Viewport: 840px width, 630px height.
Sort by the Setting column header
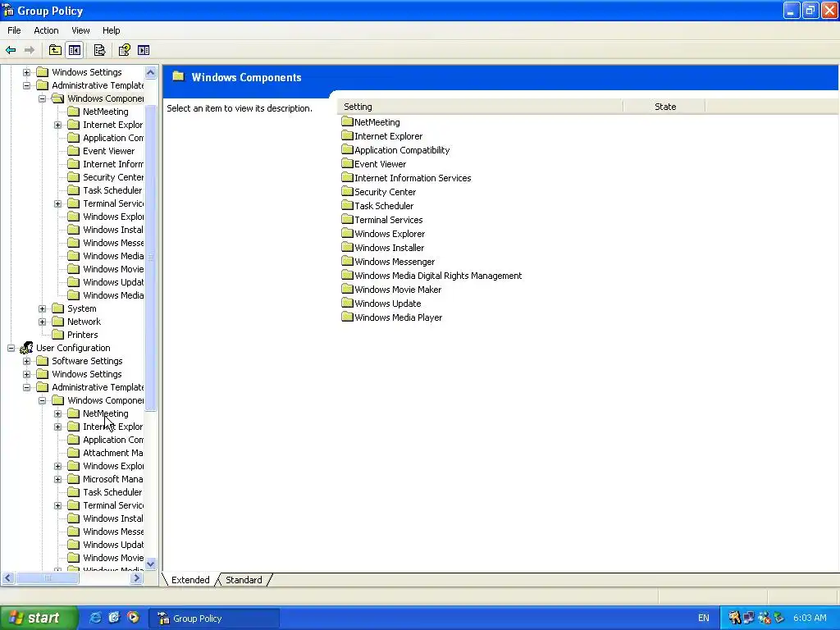[x=480, y=107]
